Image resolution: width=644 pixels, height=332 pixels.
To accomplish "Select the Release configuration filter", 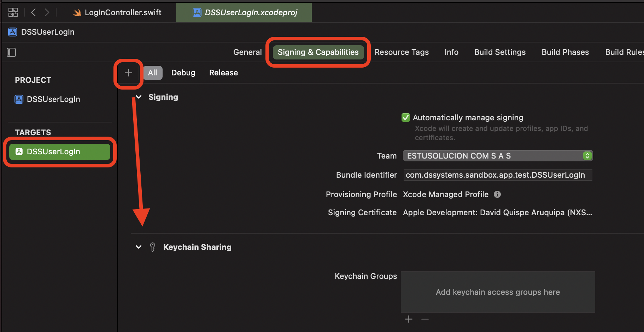I will coord(223,73).
